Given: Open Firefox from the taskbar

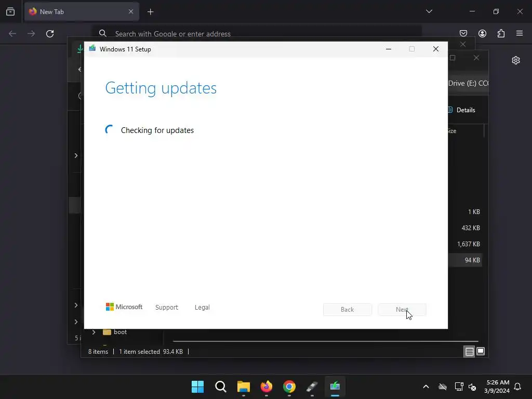Looking at the screenshot, I should 267,387.
